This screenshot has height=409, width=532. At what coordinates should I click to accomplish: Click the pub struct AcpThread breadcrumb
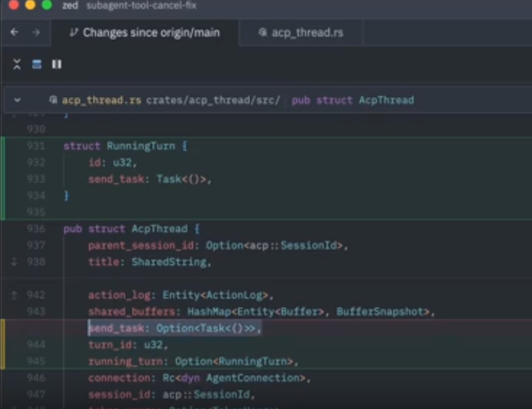pos(352,100)
